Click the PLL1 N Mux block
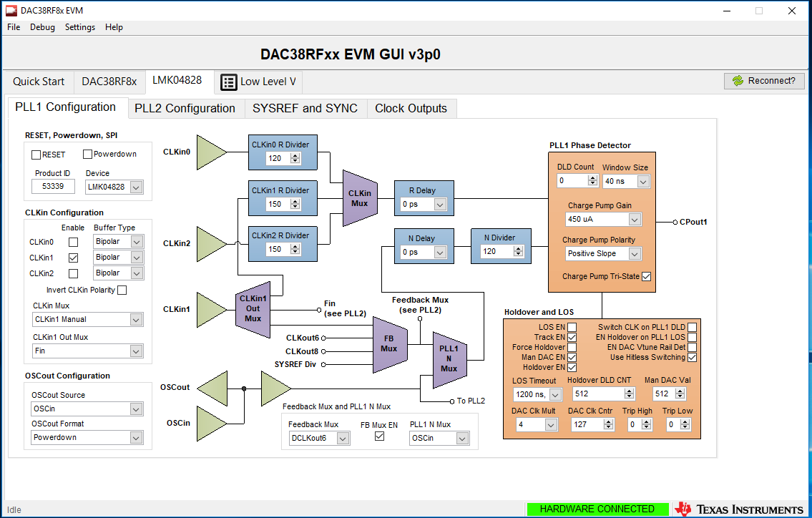The height and width of the screenshot is (518, 812). [x=449, y=360]
